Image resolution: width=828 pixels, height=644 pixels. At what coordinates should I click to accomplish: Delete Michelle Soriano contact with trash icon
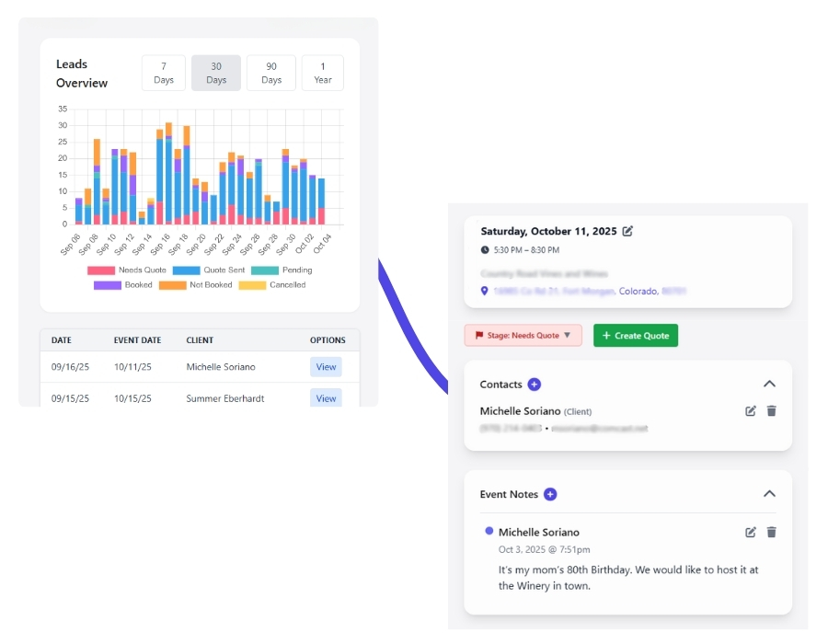coord(771,411)
